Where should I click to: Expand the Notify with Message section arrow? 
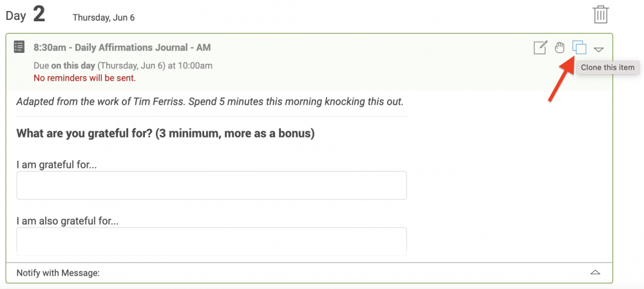click(595, 272)
